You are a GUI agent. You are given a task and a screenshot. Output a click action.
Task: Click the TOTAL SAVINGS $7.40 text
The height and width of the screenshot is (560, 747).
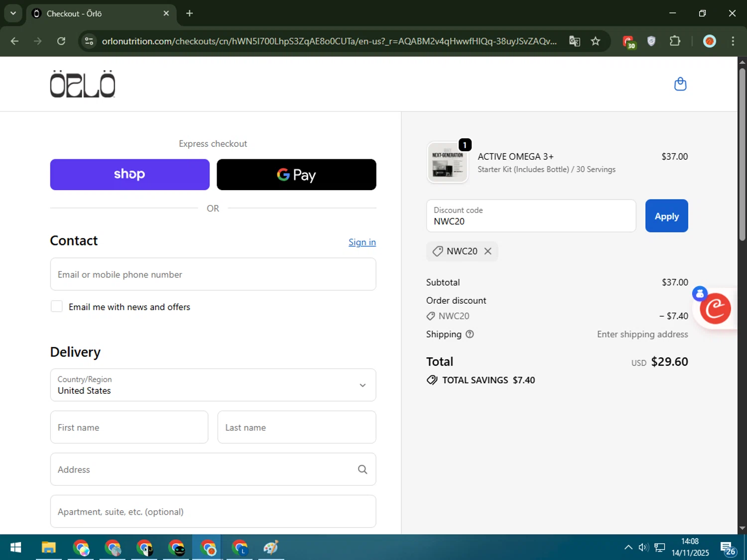[488, 380]
